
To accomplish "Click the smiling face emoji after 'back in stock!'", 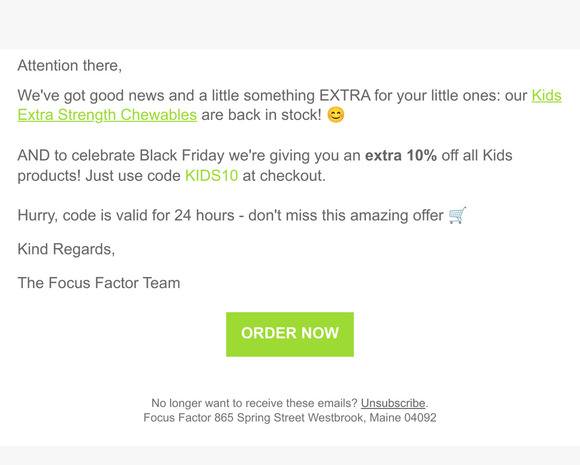I will [336, 115].
